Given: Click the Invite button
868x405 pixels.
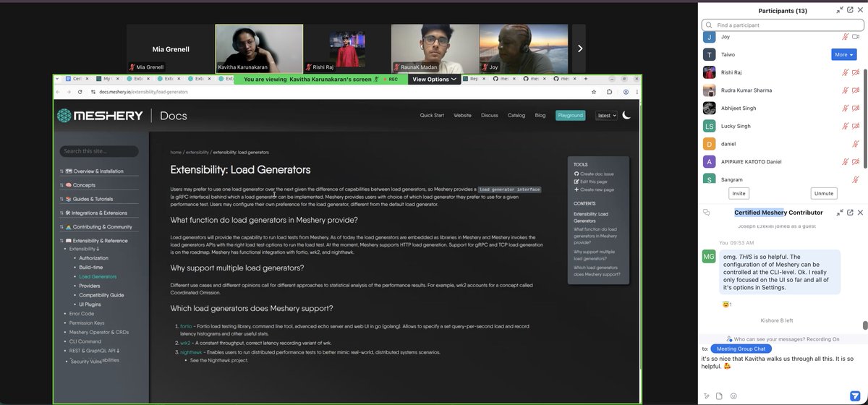Looking at the screenshot, I should tap(739, 193).
